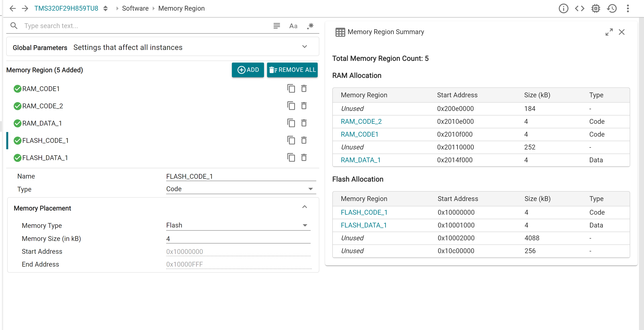
Task: Open the revision history icon
Action: (x=612, y=8)
